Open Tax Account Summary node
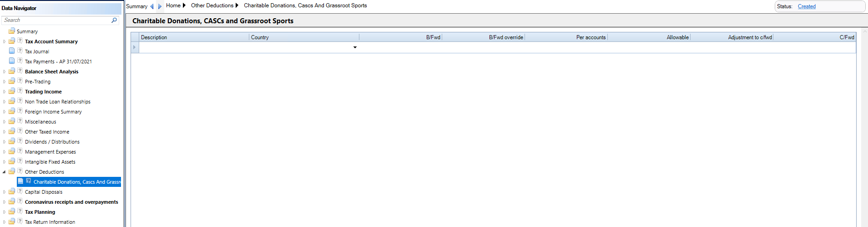The height and width of the screenshot is (227, 868). (x=51, y=41)
